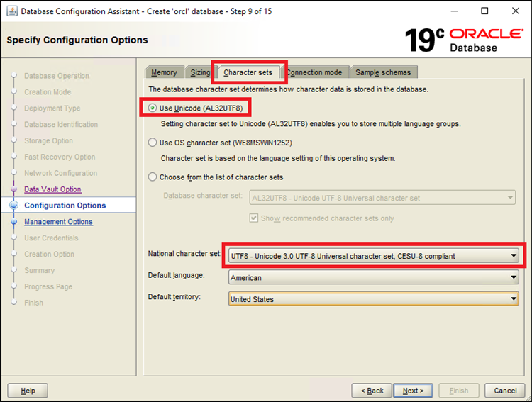Click the Management Options step bullet

14,221
